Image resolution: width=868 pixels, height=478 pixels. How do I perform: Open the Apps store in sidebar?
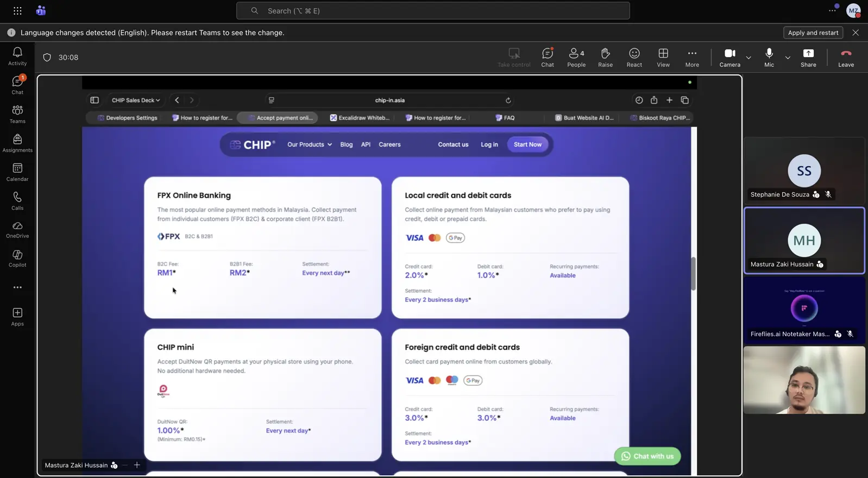tap(17, 317)
